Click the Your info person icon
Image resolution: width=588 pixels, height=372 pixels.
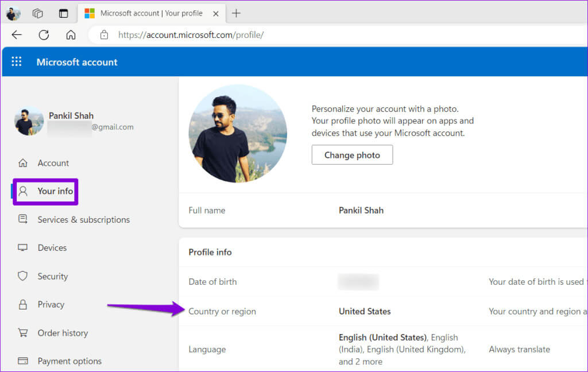tap(23, 191)
